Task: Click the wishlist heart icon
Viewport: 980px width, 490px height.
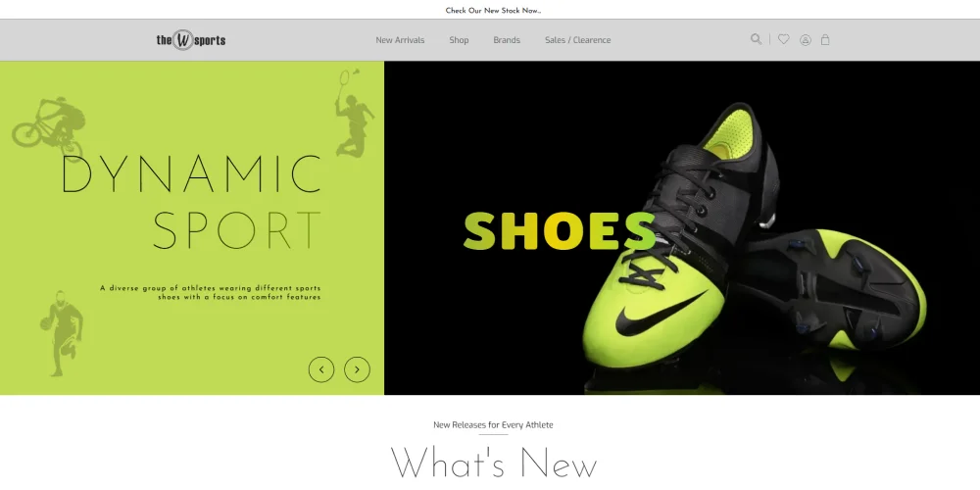Action: pyautogui.click(x=783, y=39)
